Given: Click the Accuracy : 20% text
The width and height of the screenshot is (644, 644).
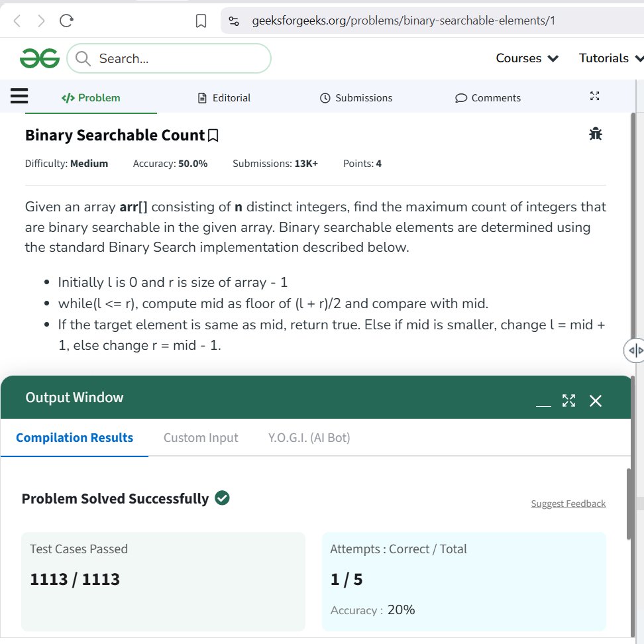Looking at the screenshot, I should click(372, 610).
